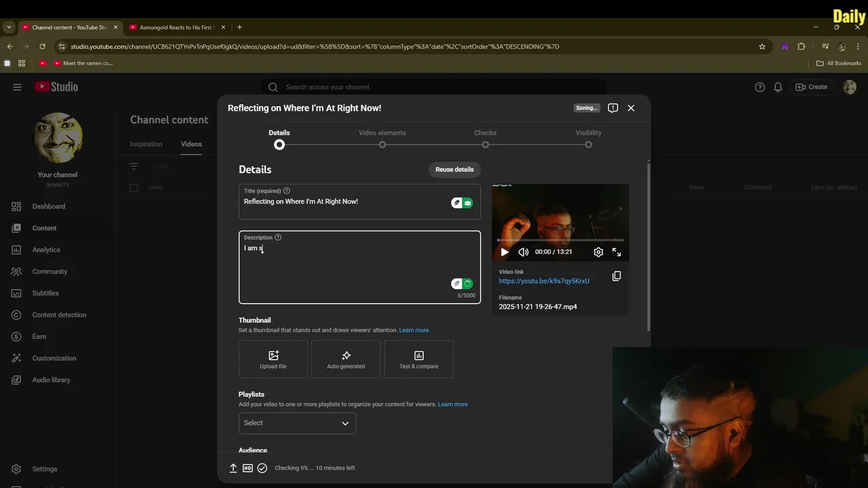Open a new browser tab
The width and height of the screenshot is (868, 488).
pyautogui.click(x=239, y=27)
